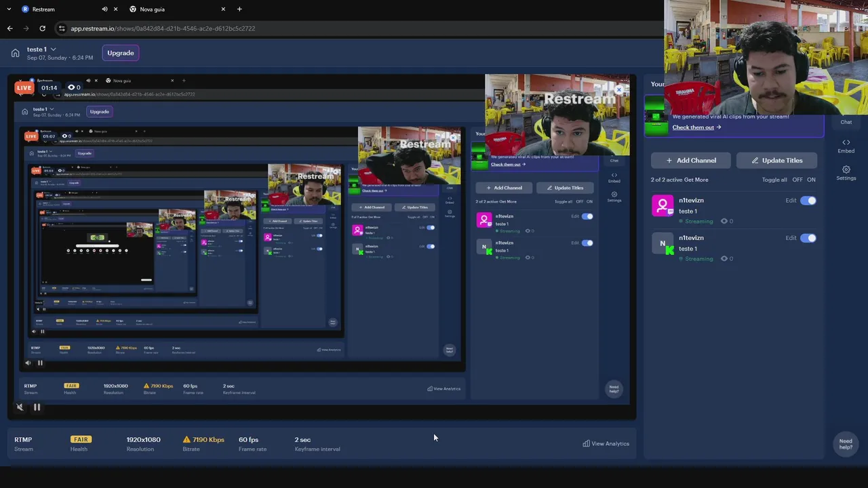
Task: Go to Restream home icon
Action: (x=15, y=53)
